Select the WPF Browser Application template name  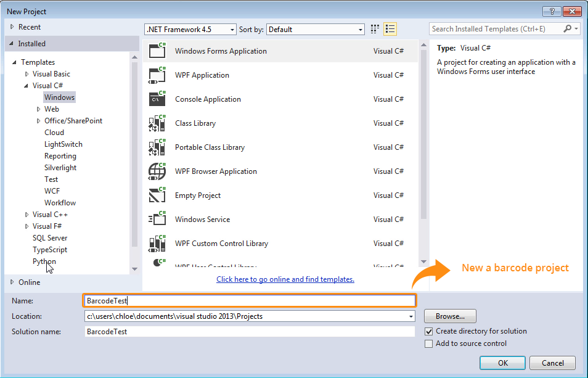(216, 171)
